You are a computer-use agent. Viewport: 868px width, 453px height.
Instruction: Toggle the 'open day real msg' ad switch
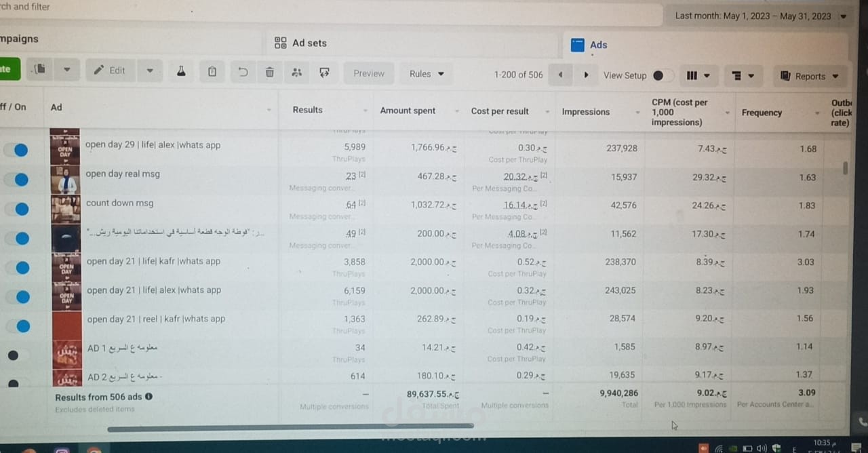pos(18,179)
